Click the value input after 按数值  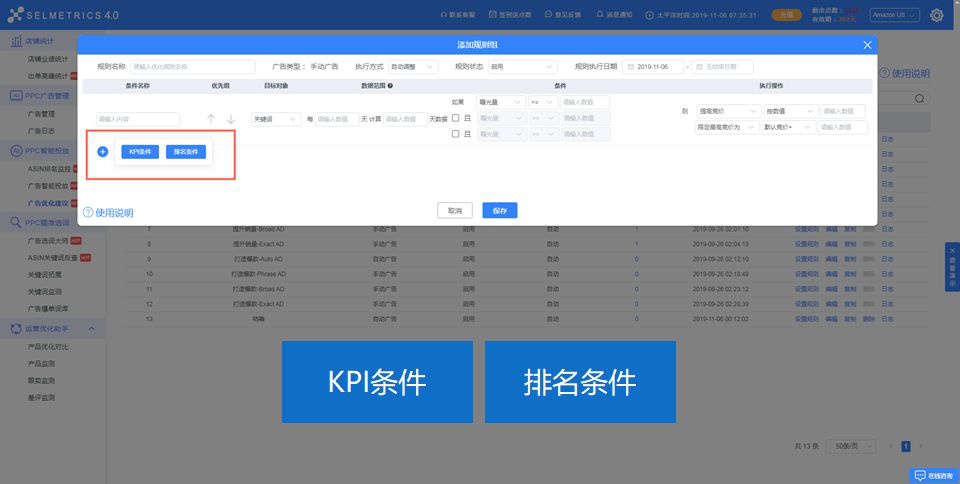(x=842, y=111)
